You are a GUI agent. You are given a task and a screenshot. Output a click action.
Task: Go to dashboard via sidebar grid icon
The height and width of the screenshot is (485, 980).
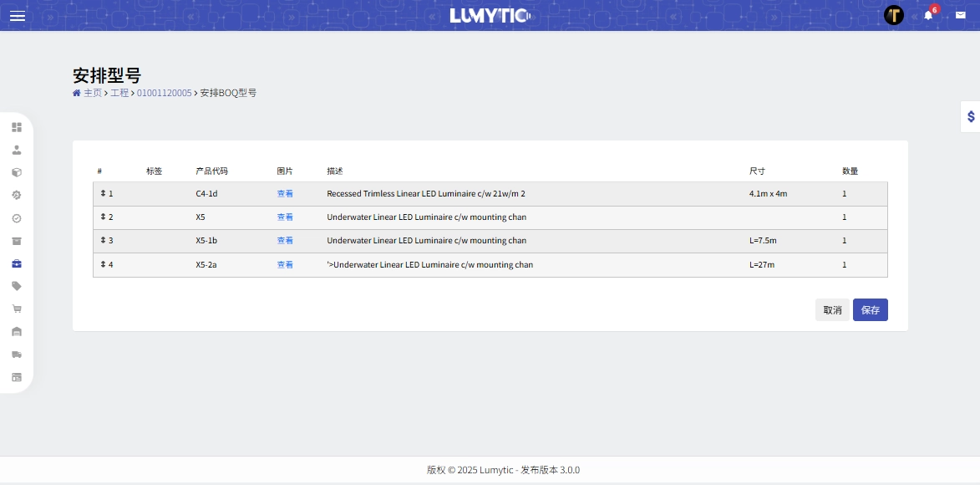click(17, 127)
